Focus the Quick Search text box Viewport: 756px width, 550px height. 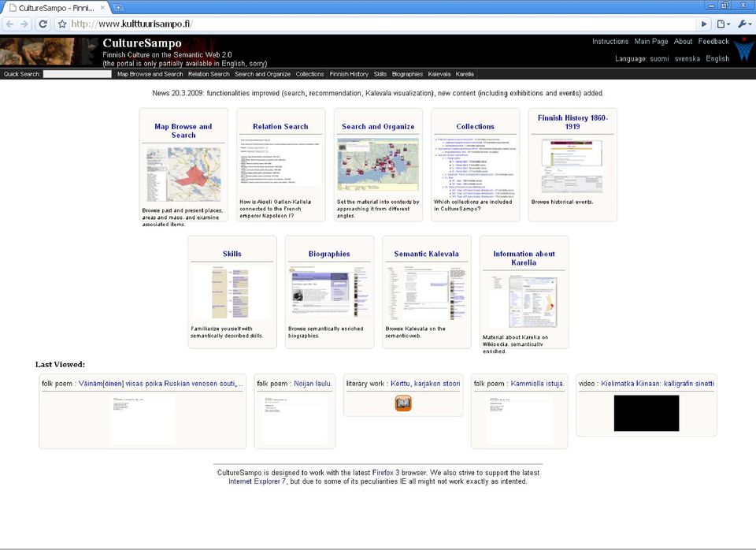coord(77,74)
